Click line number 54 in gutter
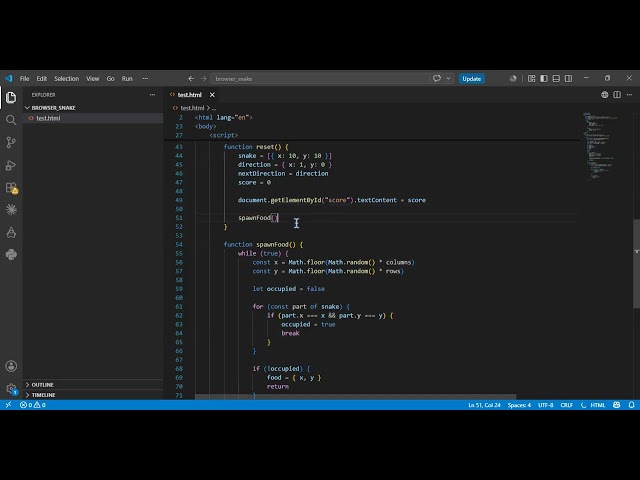640x480 pixels. (x=179, y=244)
